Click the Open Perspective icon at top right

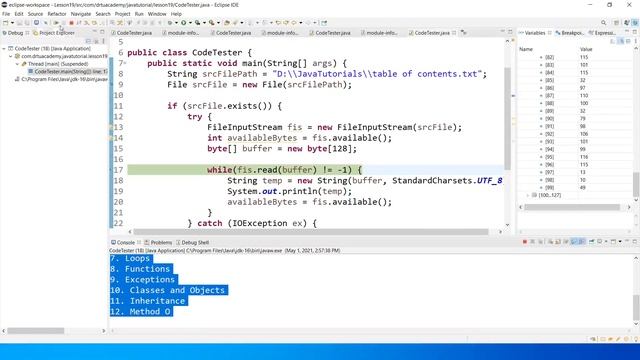(x=616, y=23)
